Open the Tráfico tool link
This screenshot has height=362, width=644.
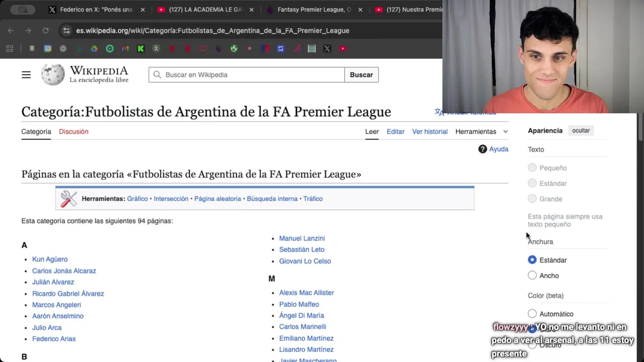tap(313, 199)
